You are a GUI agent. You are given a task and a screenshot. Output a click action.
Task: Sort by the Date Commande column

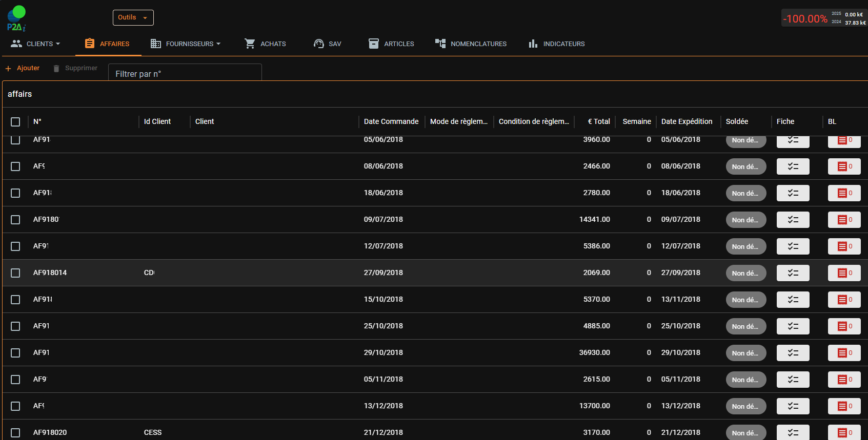click(x=391, y=121)
